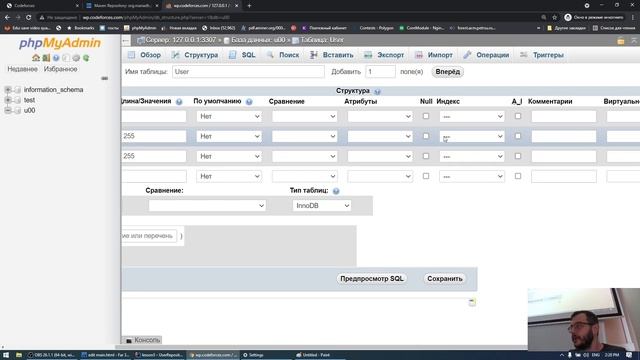640x360 pixels.
Task: Open Атрибуты dropdown in third row
Action: pos(380,156)
